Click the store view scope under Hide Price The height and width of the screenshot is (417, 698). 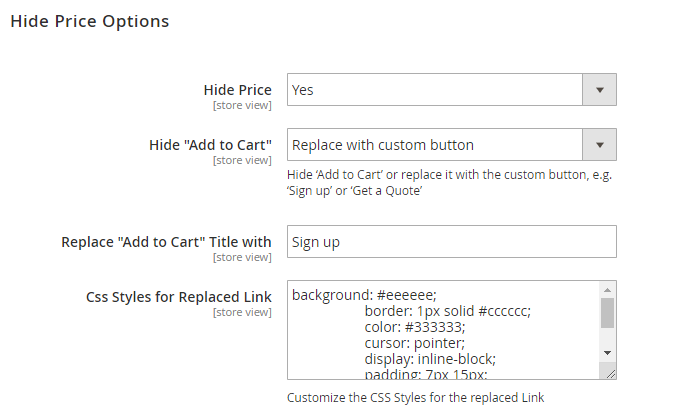click(x=241, y=104)
